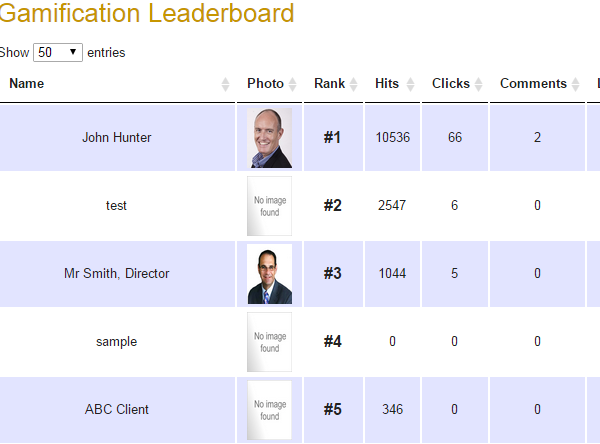Click the Hits column header text
Viewport: 600px width, 444px height.
[387, 84]
